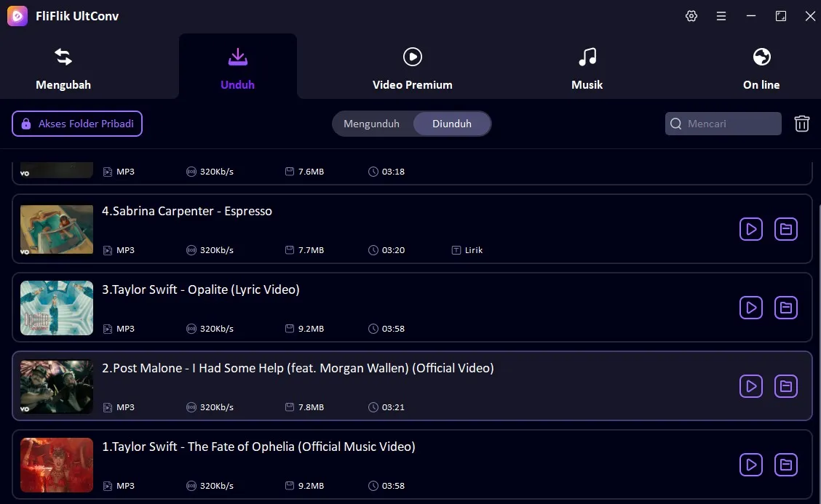Select the Diunduh filter

[452, 124]
